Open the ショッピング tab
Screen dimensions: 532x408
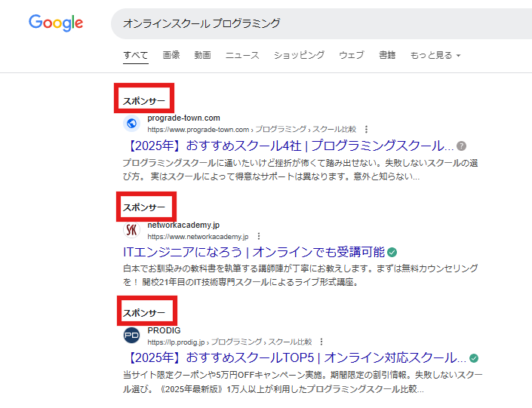pos(299,55)
